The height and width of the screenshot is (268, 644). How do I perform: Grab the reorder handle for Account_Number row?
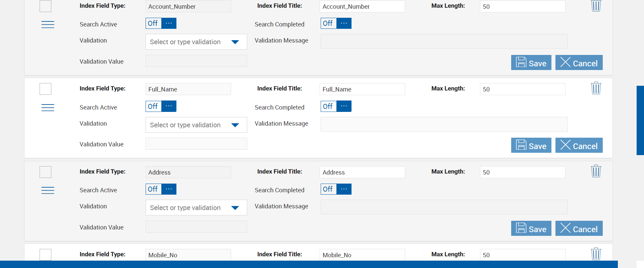[x=48, y=24]
